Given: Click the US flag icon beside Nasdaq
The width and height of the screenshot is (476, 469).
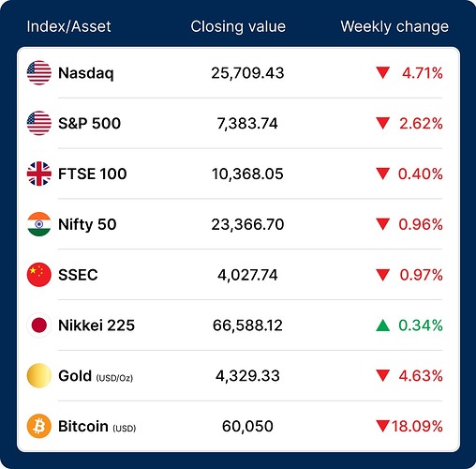Looking at the screenshot, I should 39,73.
